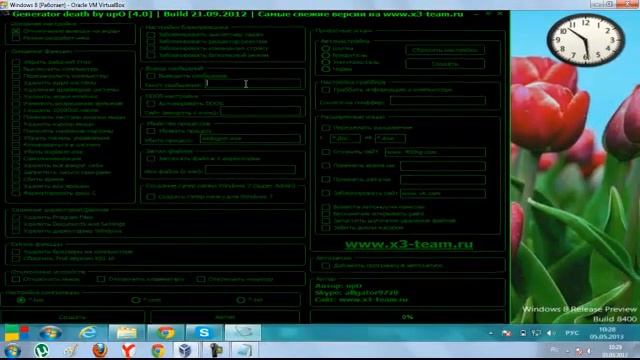The image size is (640, 360).
Task: Focus the 'Текст сообщения' input field
Action: 252,84
